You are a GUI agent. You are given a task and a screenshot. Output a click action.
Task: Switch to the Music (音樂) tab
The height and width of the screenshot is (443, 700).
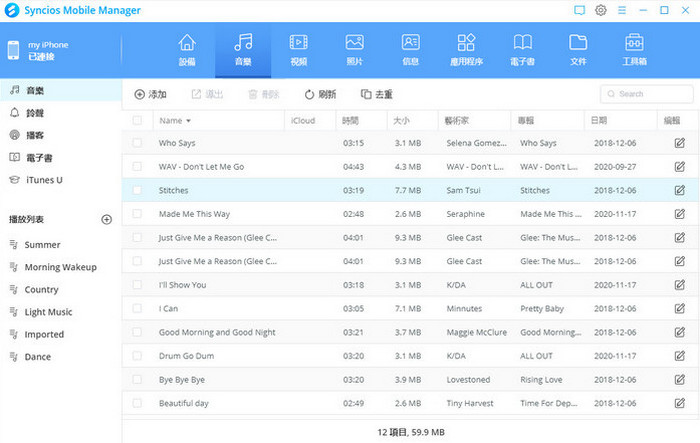pyautogui.click(x=243, y=50)
